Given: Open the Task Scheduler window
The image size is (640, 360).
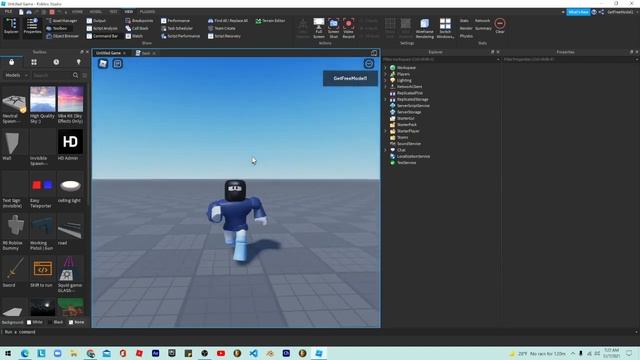Looking at the screenshot, I should (x=177, y=28).
